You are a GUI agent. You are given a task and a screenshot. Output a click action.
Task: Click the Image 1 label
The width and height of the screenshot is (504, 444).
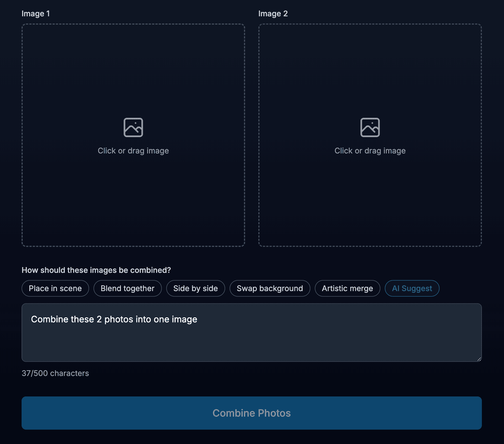pyautogui.click(x=36, y=14)
